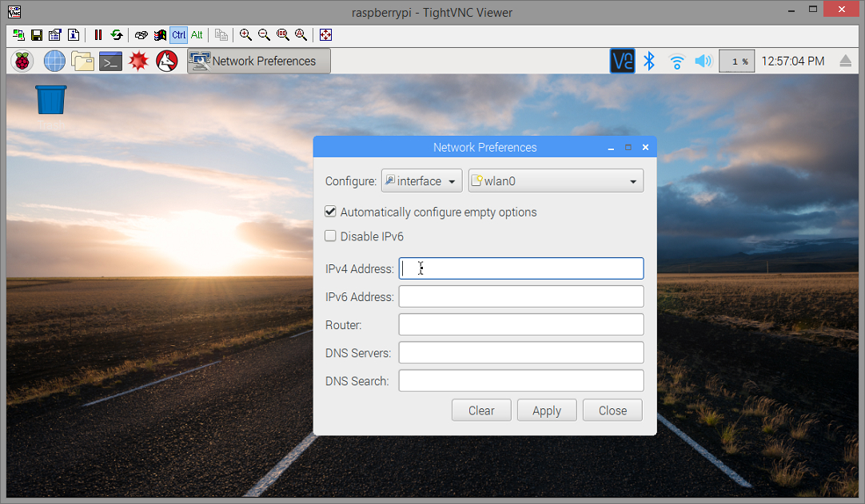The width and height of the screenshot is (865, 504).
Task: Minimize the Network Preferences dialog
Action: 611,148
